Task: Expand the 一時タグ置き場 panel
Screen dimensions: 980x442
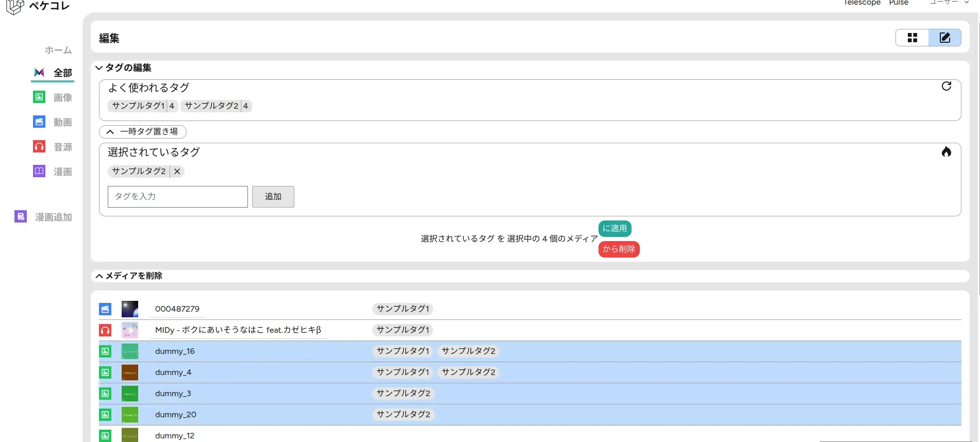Action: point(143,132)
